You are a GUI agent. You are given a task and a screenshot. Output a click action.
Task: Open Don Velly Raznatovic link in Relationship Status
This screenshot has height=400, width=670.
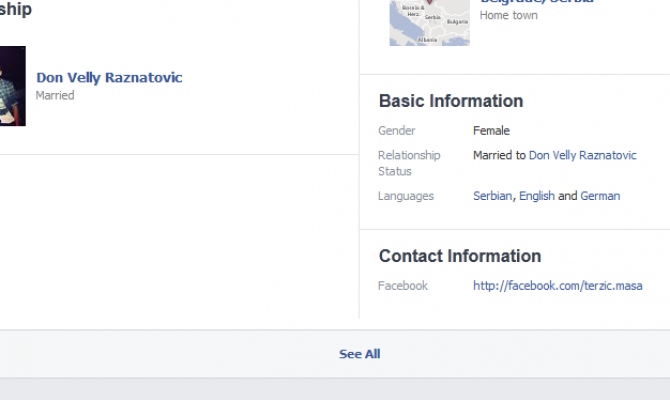pyautogui.click(x=582, y=155)
